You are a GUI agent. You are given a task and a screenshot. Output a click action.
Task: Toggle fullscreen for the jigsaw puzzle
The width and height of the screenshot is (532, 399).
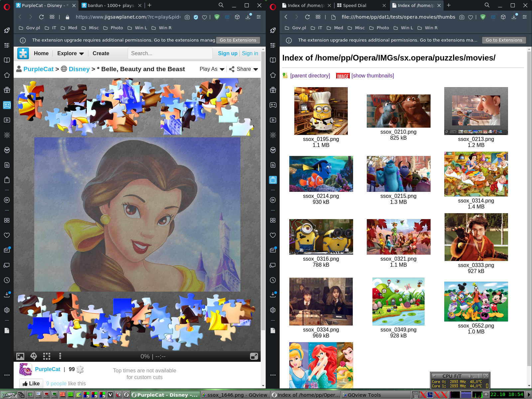254,356
